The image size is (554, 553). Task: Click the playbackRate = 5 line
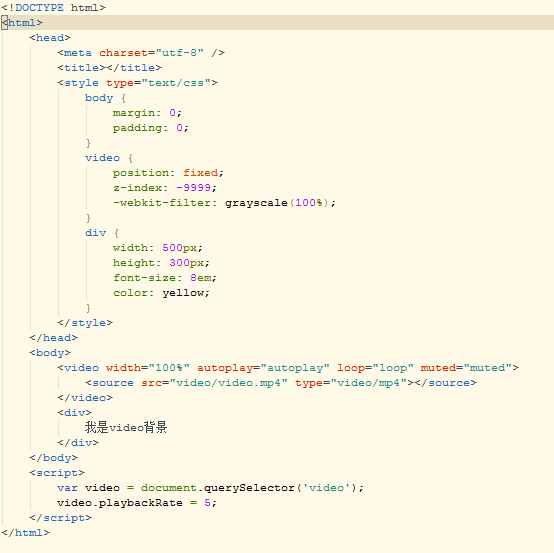point(137,503)
